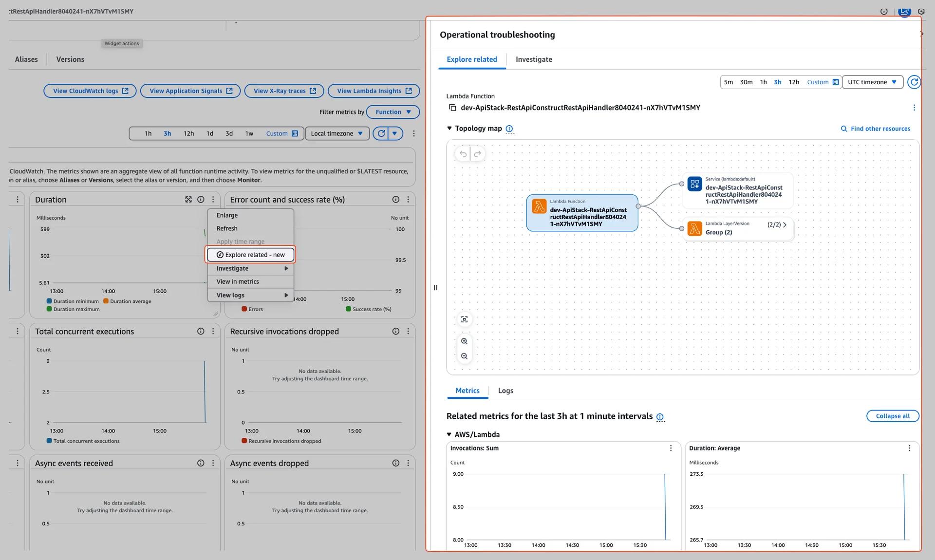Select Explore related - new menu item
This screenshot has height=560, width=935.
click(x=251, y=255)
